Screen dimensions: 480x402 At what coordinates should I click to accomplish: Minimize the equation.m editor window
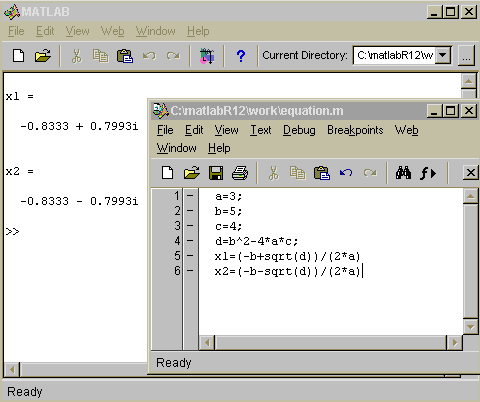[x=434, y=110]
